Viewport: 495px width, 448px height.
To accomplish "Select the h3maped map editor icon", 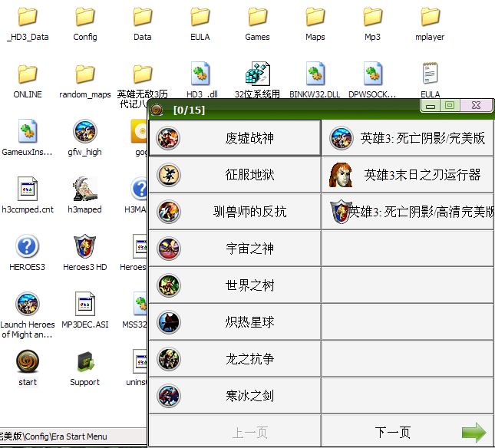I will point(85,189).
